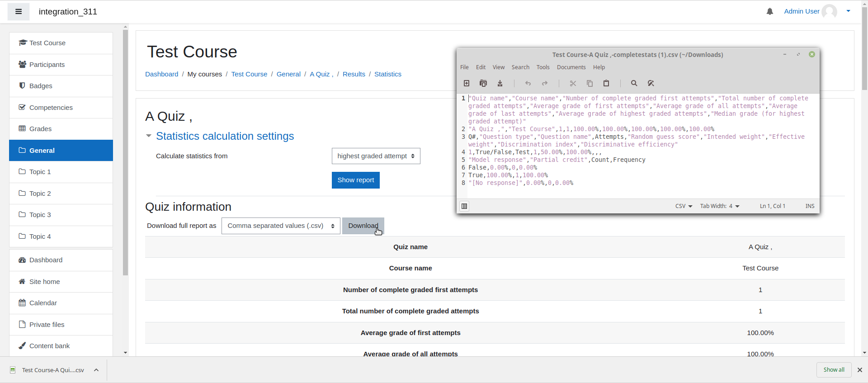This screenshot has width=868, height=383.
Task: Expand download item options chevron
Action: point(96,370)
